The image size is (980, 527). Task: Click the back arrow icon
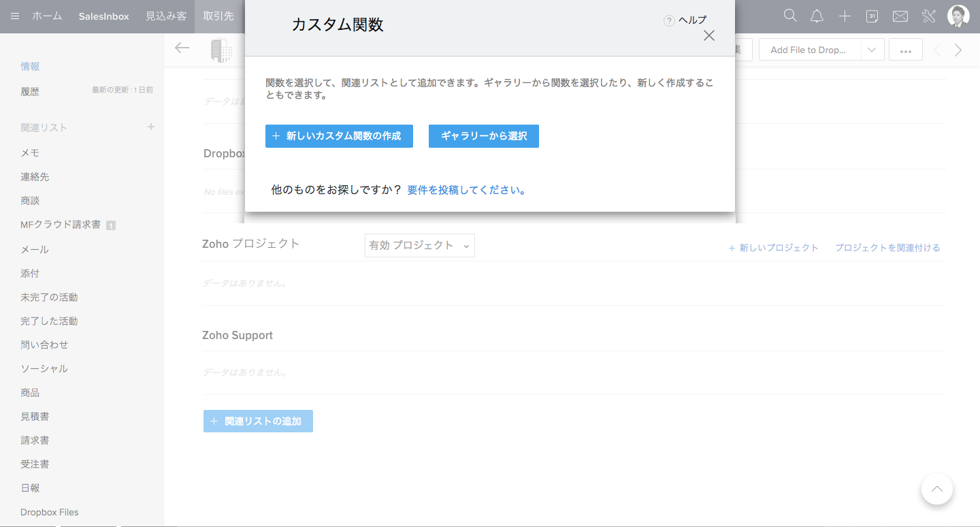pos(182,48)
